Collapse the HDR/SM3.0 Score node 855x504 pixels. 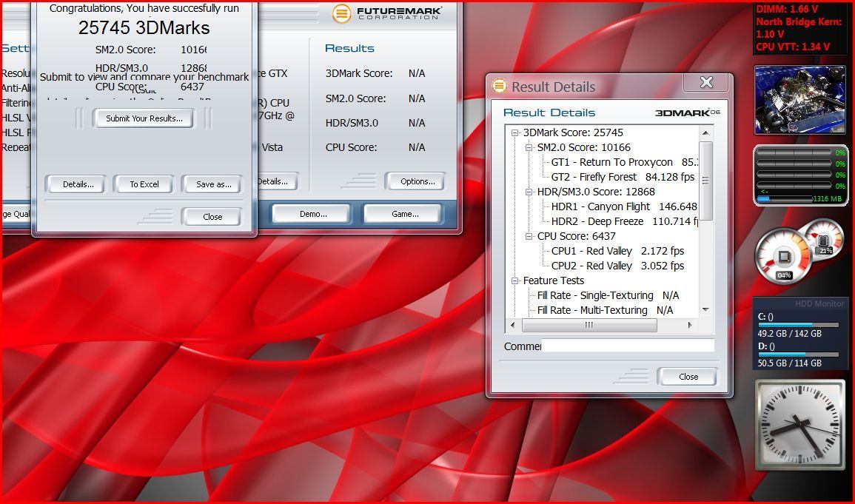tap(529, 192)
